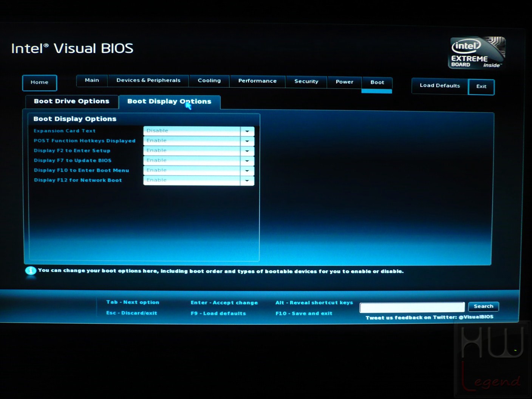
Task: Click the Boot Display Options panel heading
Action: [x=75, y=119]
